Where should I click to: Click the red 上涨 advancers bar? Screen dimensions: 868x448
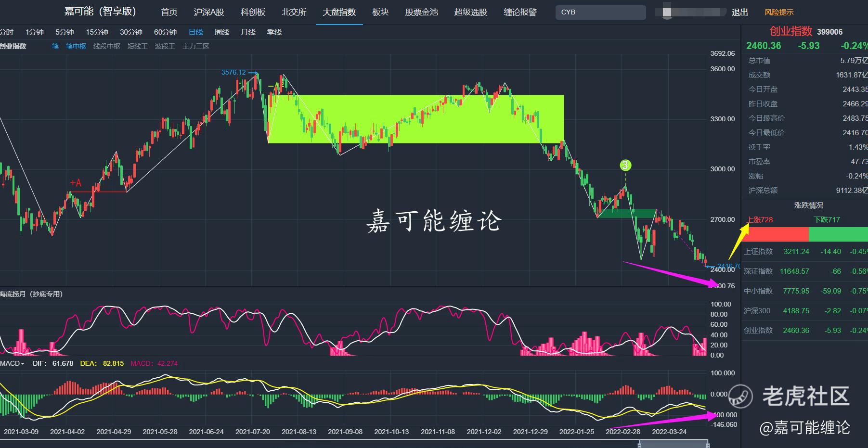[776, 234]
